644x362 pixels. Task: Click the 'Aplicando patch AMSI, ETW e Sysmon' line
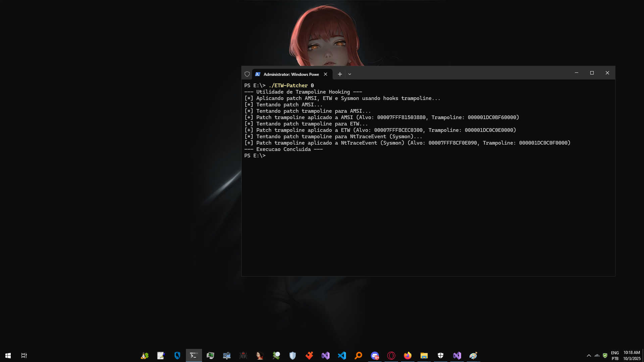click(342, 98)
